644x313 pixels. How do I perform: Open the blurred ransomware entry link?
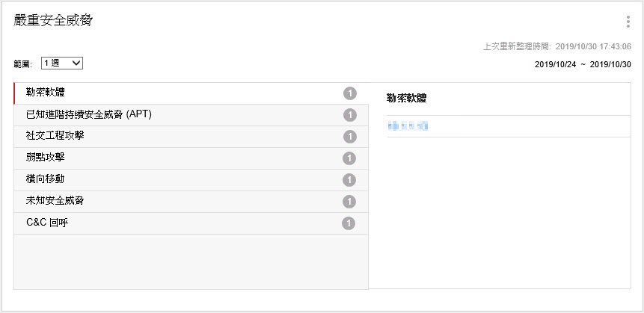tap(408, 126)
